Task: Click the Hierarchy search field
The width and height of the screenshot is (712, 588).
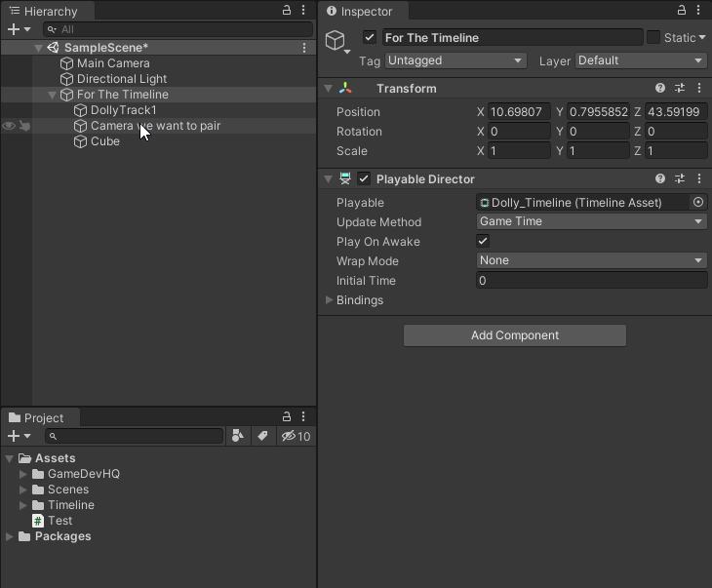Action: 178,29
